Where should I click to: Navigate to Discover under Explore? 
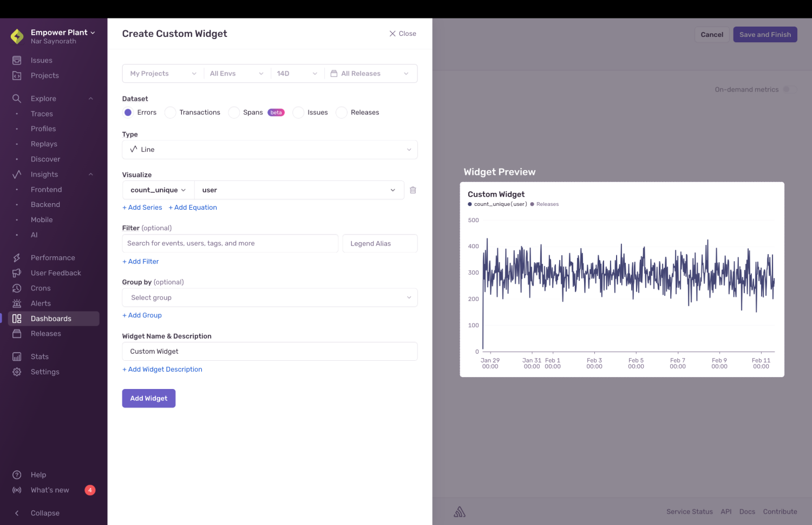[x=45, y=159]
